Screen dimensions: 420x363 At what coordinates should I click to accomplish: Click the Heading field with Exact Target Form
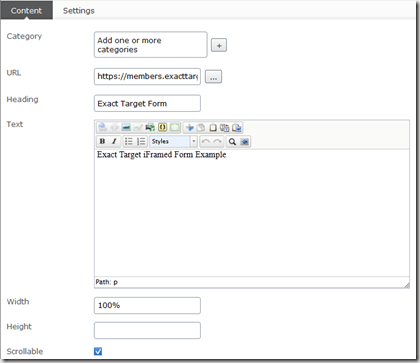(147, 103)
